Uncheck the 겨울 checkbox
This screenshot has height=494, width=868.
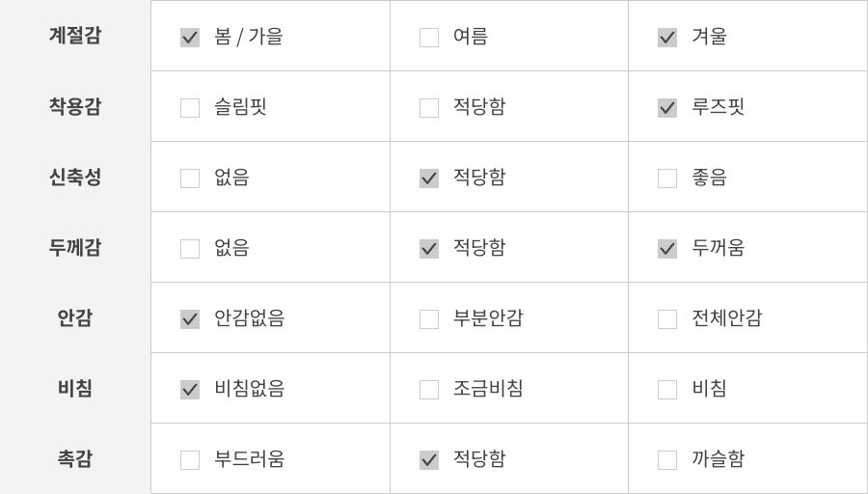tap(667, 38)
